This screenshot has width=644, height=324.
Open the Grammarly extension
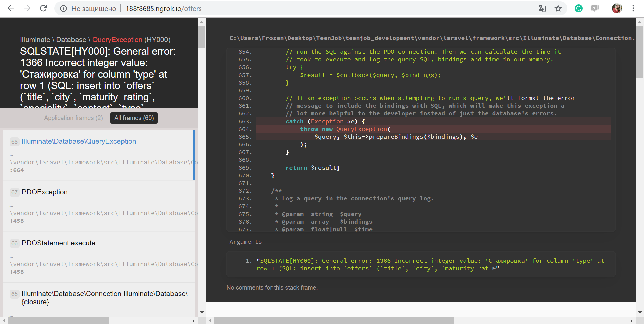coord(578,8)
